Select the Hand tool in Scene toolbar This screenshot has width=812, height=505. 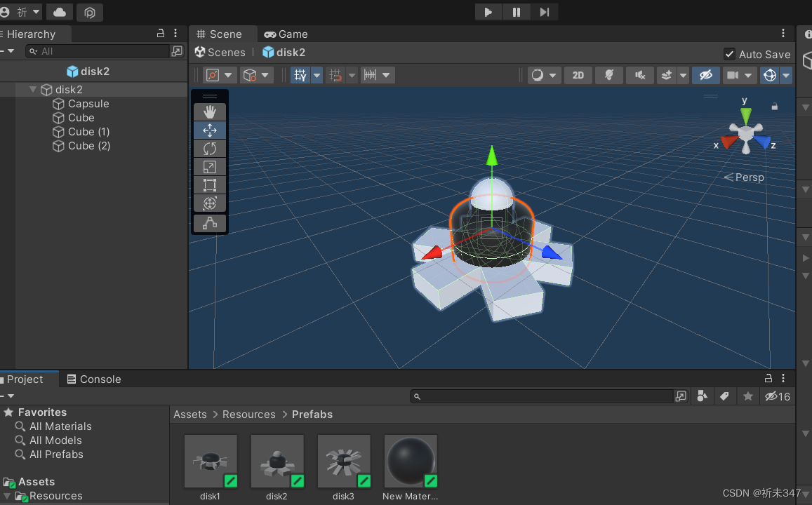(x=209, y=112)
